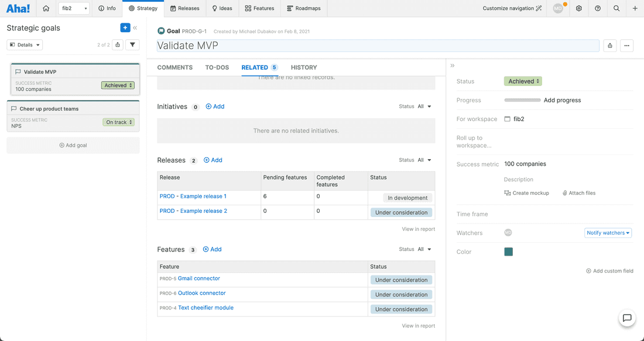Screen dimensions: 644x341
Task: Switch to the HISTORY tab
Action: click(x=304, y=67)
